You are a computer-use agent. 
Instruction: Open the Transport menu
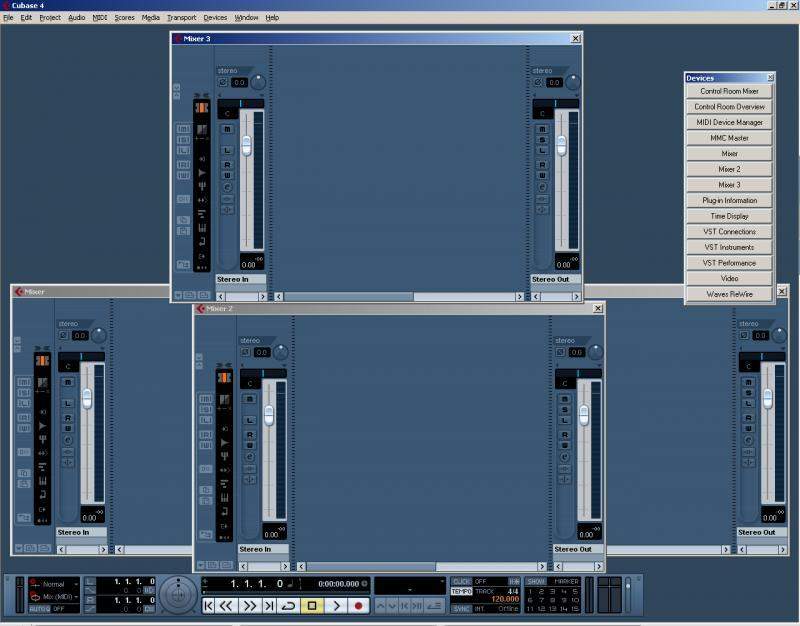tap(181, 17)
